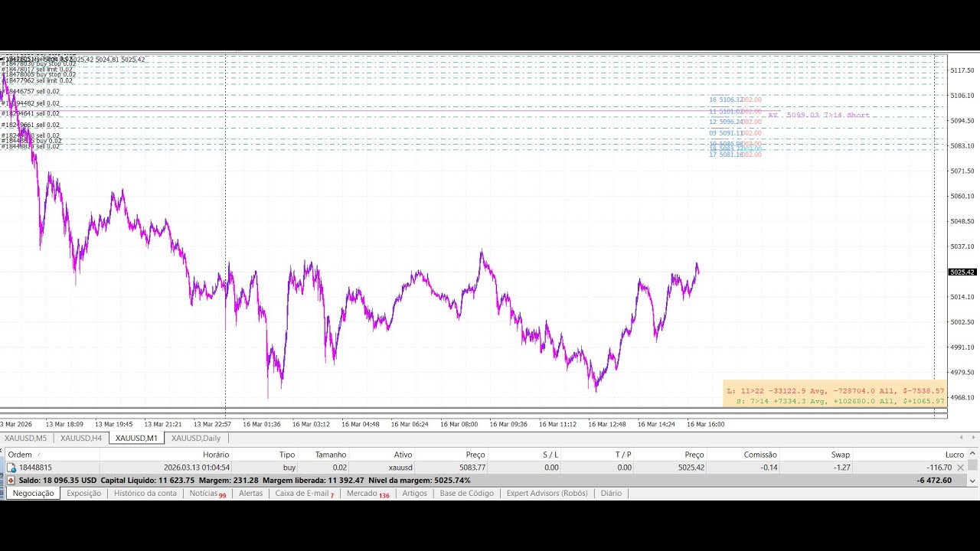This screenshot has width=980, height=551.
Task: Click the '#18477962 sell limit 0.02' order label
Action: click(x=37, y=80)
